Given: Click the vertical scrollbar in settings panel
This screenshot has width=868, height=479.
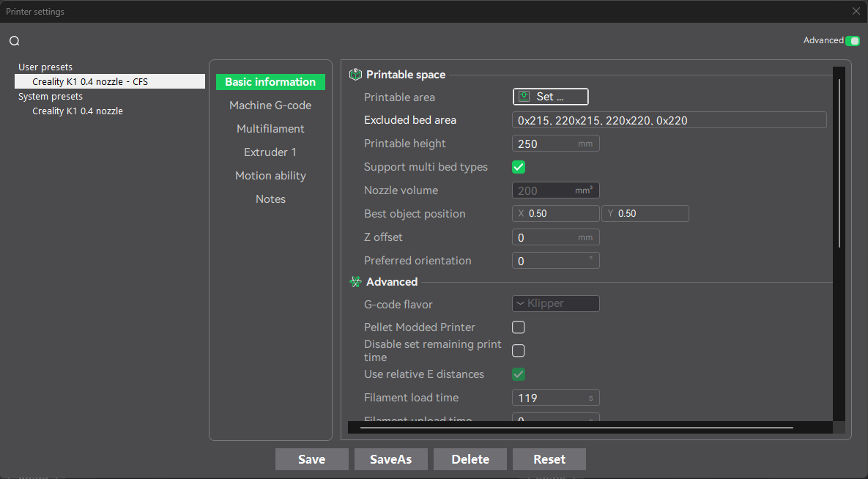Looking at the screenshot, I should tap(839, 165).
